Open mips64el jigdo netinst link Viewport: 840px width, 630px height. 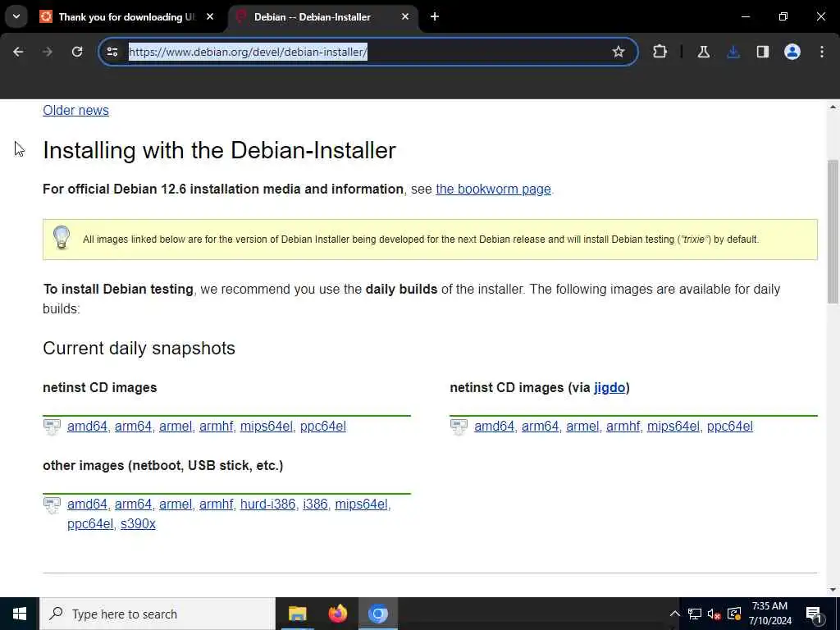pyautogui.click(x=673, y=427)
